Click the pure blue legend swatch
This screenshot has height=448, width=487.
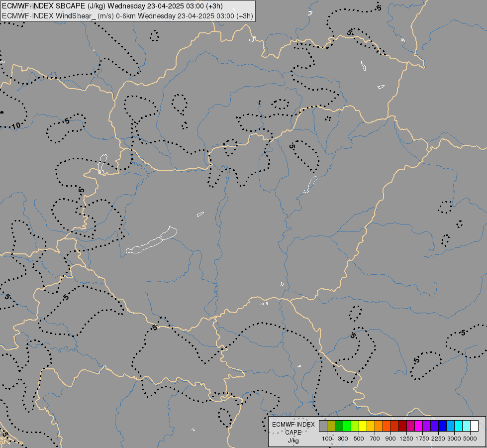(x=442, y=426)
